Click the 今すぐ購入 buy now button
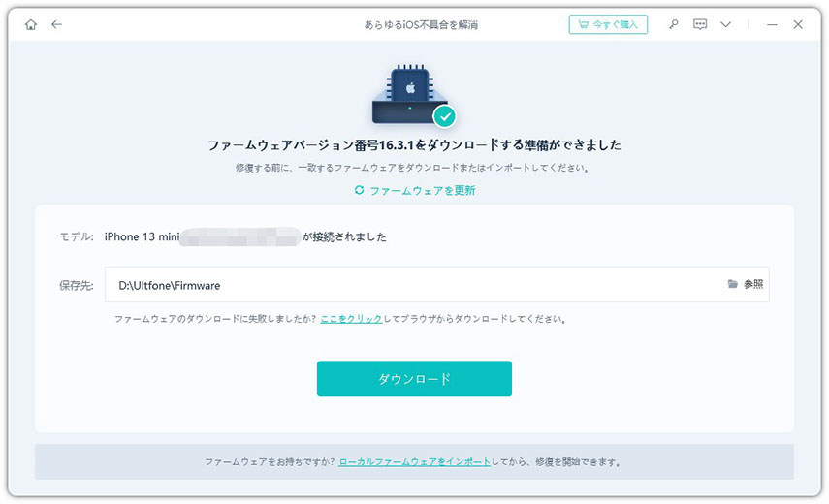This screenshot has height=504, width=829. [608, 24]
